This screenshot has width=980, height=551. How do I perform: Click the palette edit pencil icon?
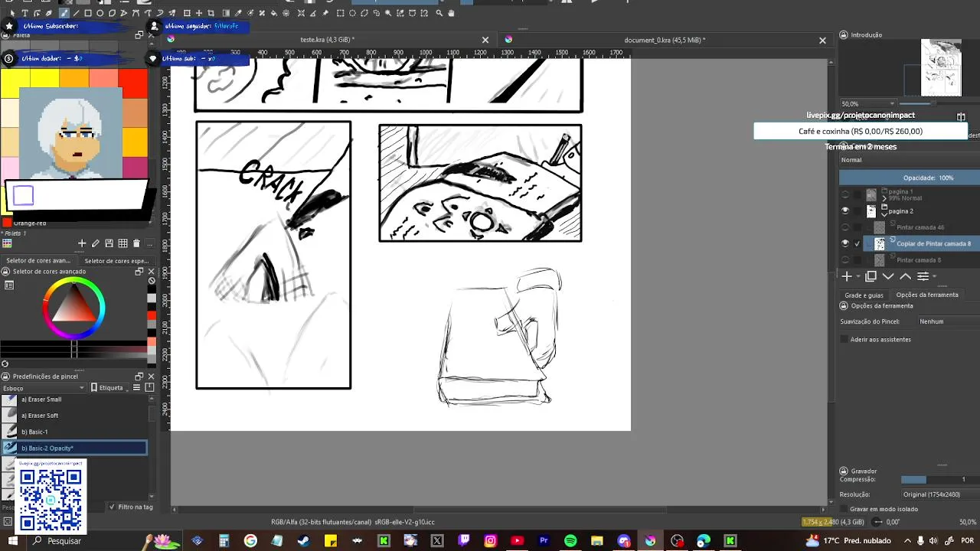(x=96, y=243)
